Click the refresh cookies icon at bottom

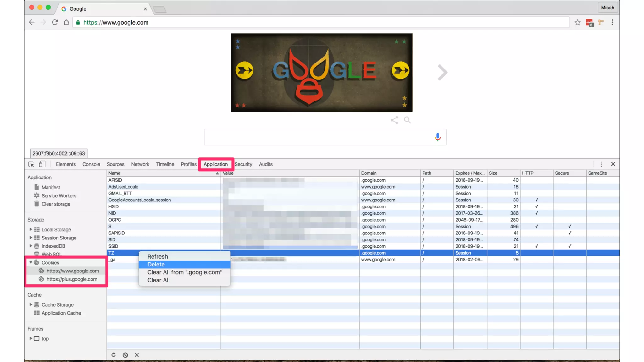pos(114,355)
